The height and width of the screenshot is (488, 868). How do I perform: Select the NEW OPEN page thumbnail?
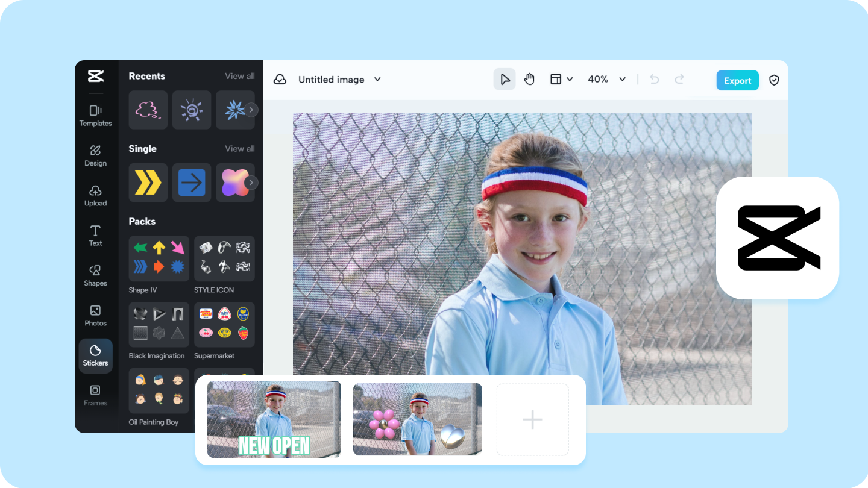[x=274, y=419]
